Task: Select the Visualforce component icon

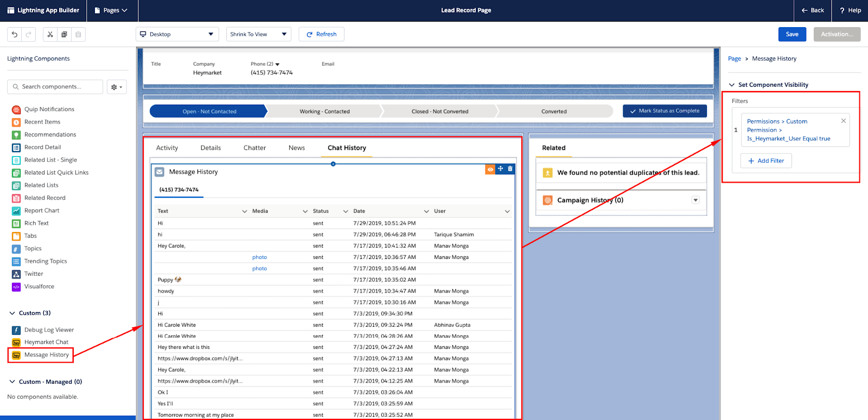Action: 16,287
